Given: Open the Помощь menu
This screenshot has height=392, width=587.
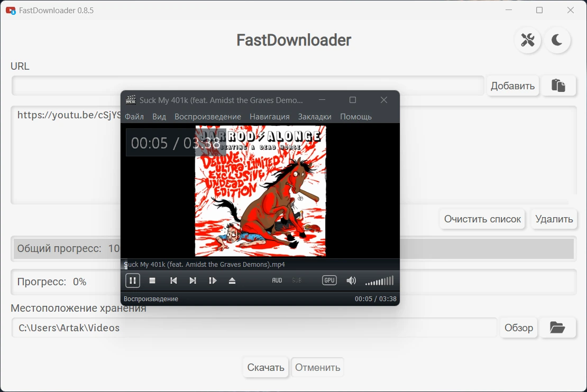Looking at the screenshot, I should (356, 117).
